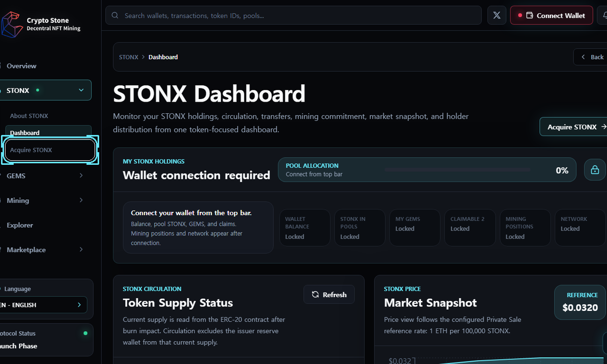Open the EN - ENGLISH language selector
607x364 pixels.
(x=44, y=305)
